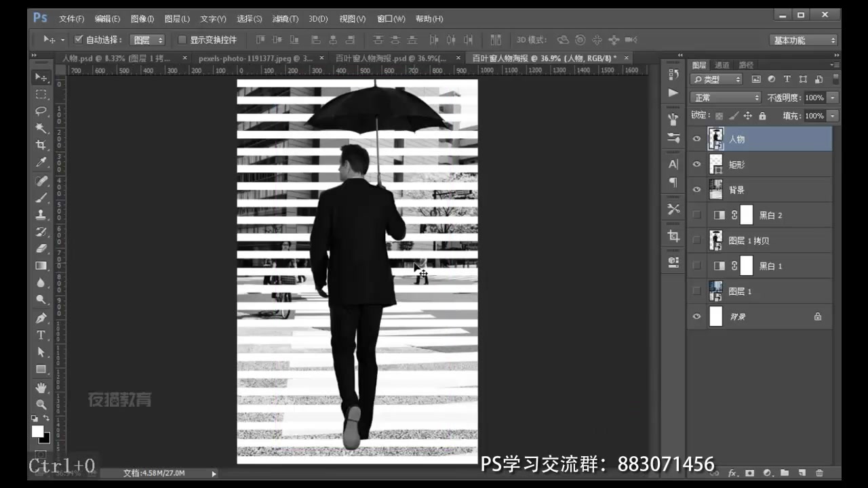This screenshot has width=868, height=488.
Task: Select the Brush tool
Action: click(x=41, y=198)
